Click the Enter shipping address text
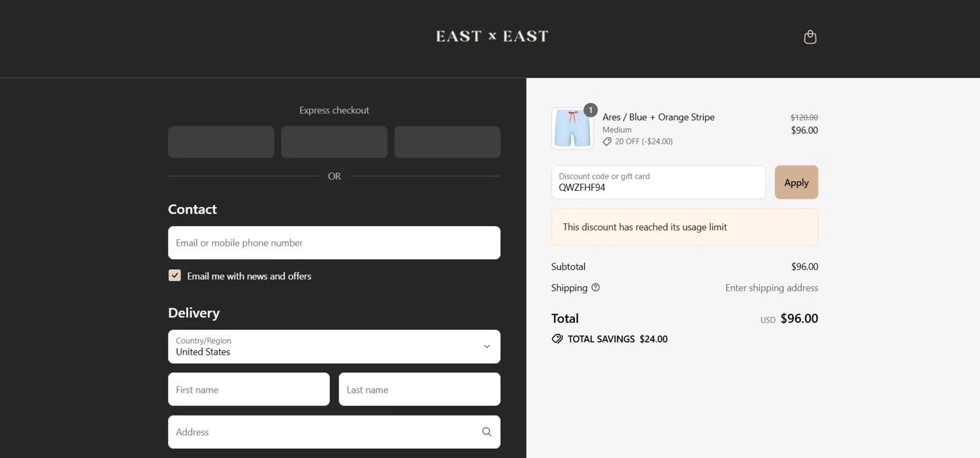Image resolution: width=980 pixels, height=458 pixels. click(x=772, y=287)
